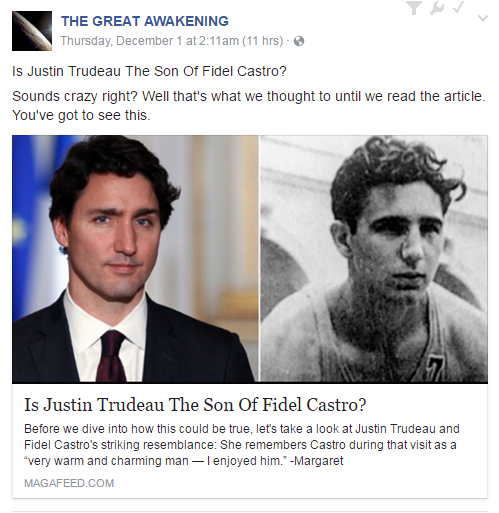Click the "-Margaret" quote attribution in preview

[317, 461]
